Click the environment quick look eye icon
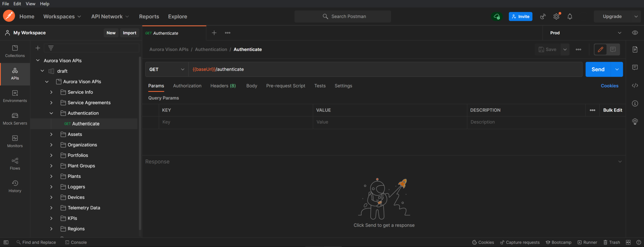 635,33
